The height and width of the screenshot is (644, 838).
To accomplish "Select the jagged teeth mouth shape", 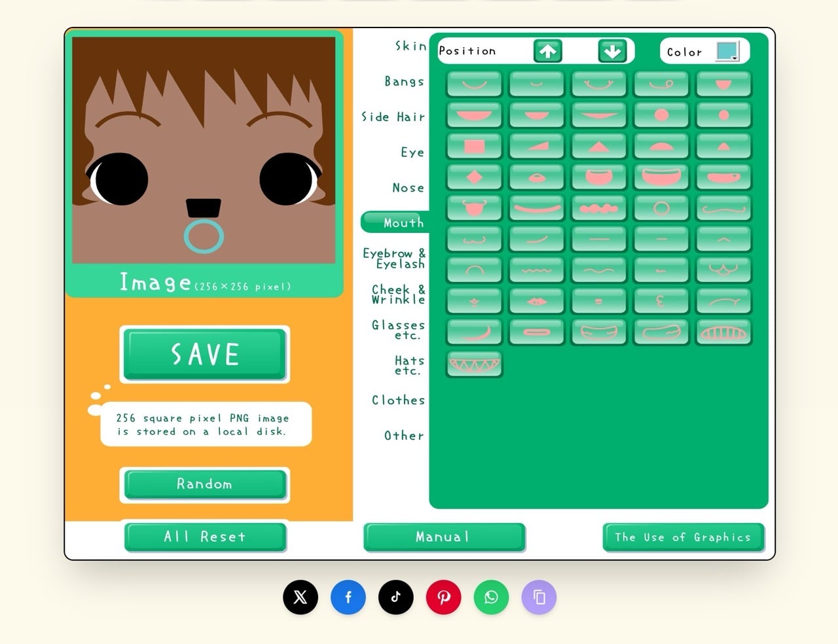I will click(x=473, y=365).
